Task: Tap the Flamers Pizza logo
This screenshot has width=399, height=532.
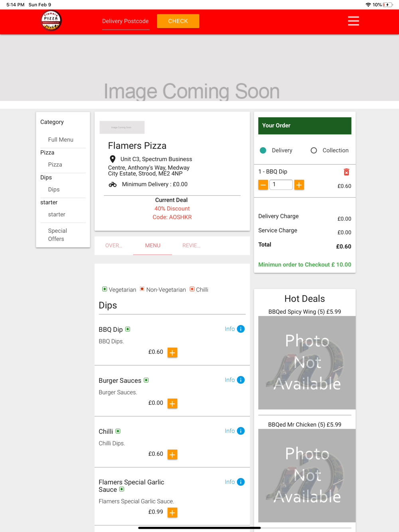Action: (x=51, y=21)
